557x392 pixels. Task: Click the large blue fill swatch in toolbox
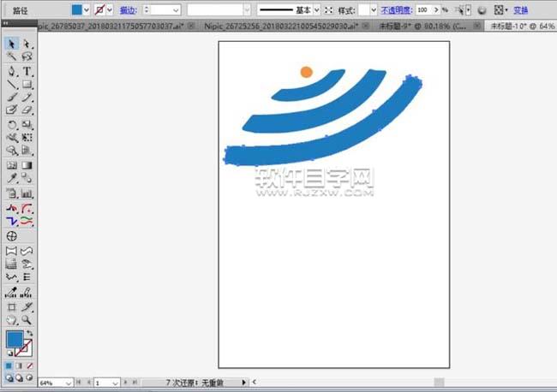click(x=15, y=339)
